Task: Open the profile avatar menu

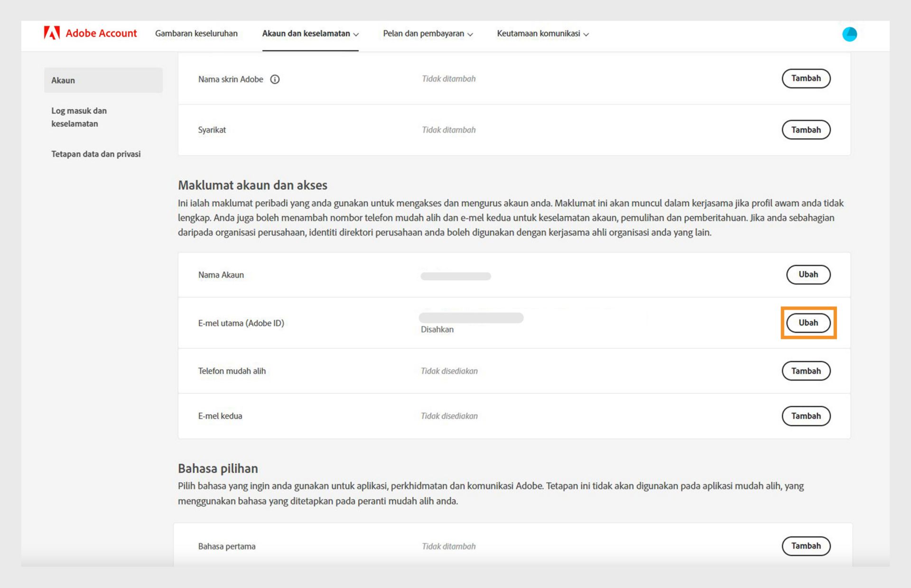Action: pos(849,34)
